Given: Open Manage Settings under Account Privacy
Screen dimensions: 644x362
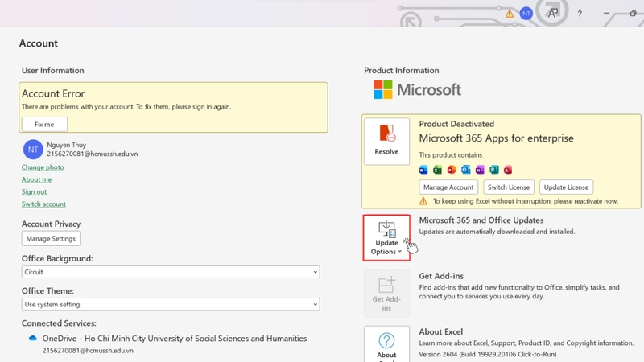Looking at the screenshot, I should point(51,238).
